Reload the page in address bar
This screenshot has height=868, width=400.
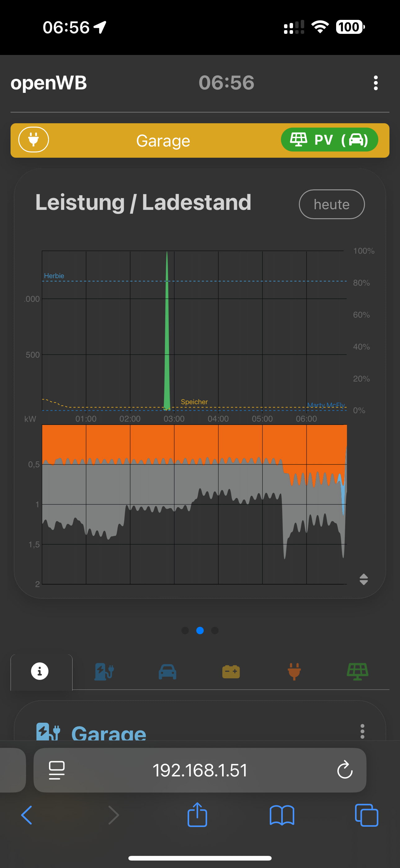345,770
